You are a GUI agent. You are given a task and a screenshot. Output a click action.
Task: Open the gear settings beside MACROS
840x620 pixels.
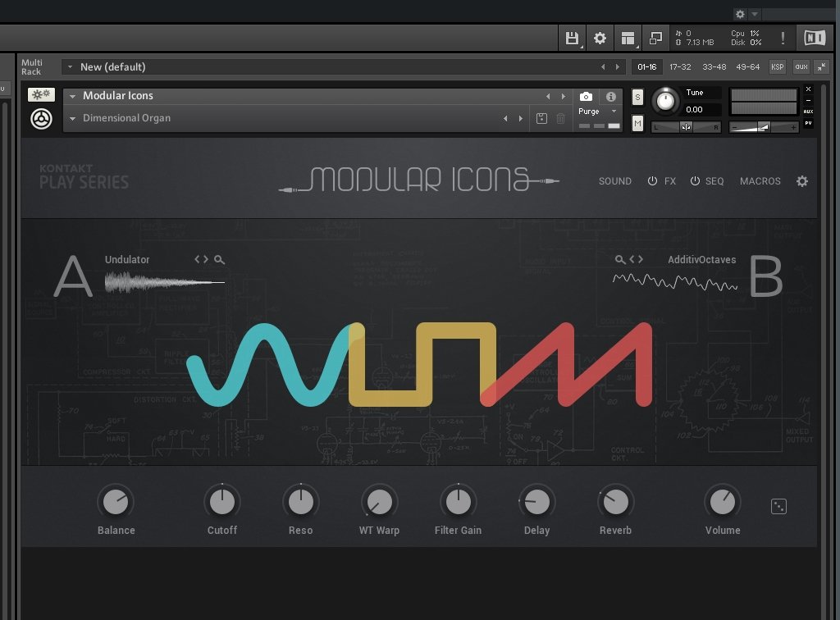pyautogui.click(x=801, y=181)
